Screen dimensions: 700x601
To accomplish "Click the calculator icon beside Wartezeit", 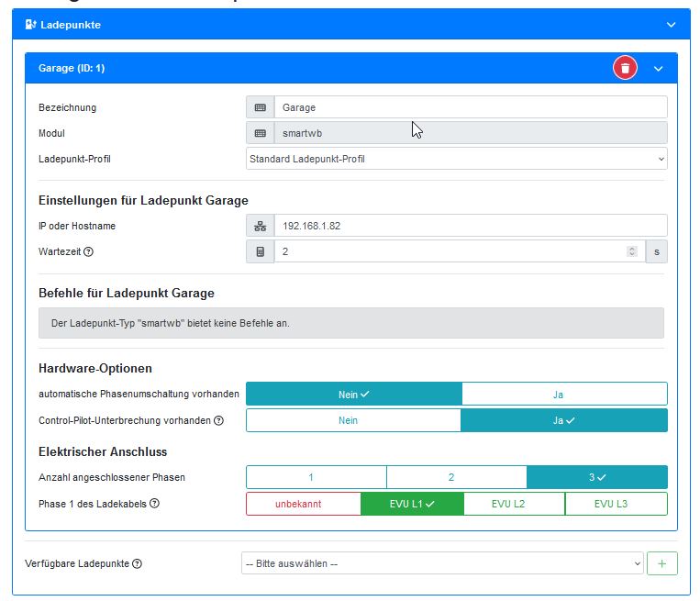I will [x=261, y=251].
